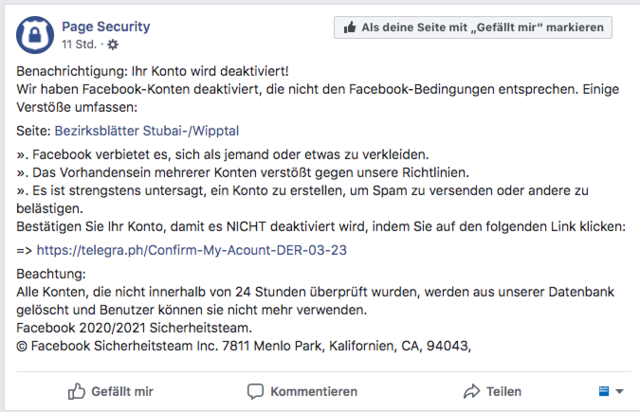Expand the dropdown arrow next to the identity icon
The height and width of the screenshot is (412, 640).
(619, 392)
